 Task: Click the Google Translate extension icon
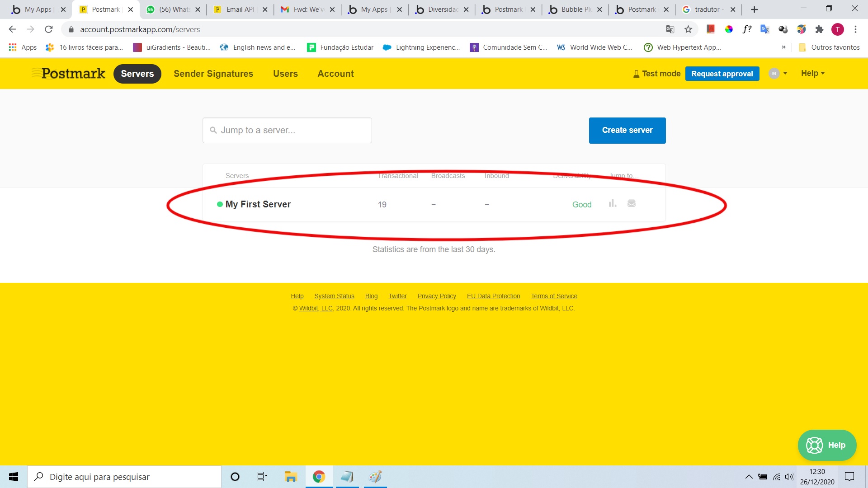click(x=765, y=29)
